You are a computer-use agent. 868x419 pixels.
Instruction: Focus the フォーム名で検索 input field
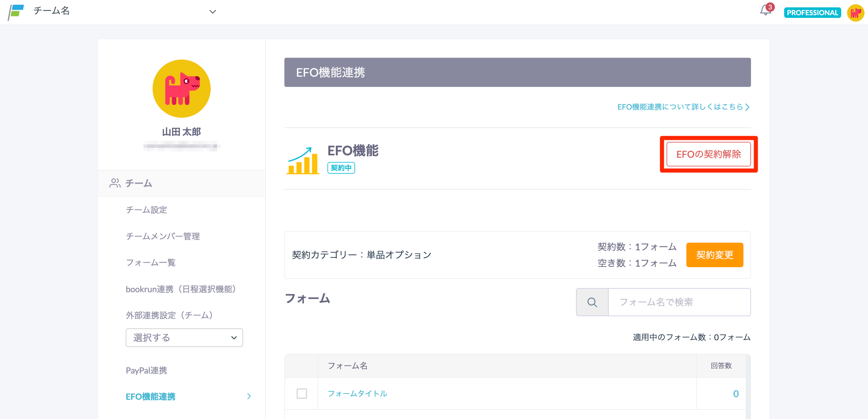(x=679, y=302)
